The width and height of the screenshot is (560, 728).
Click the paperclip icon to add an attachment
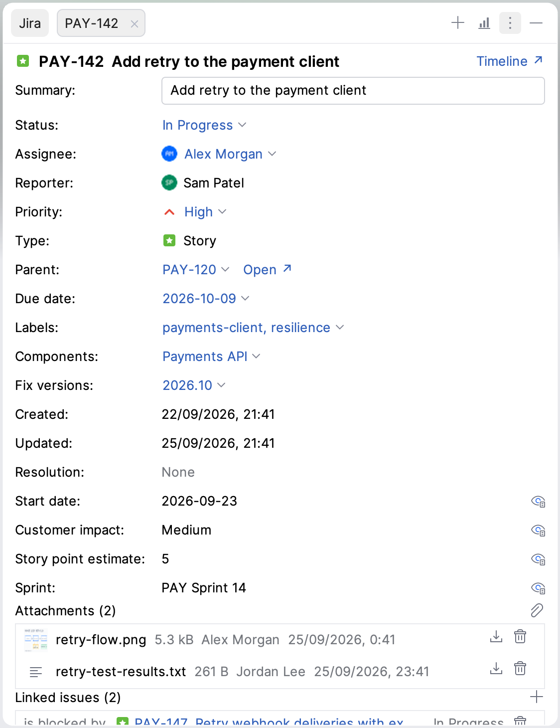click(x=537, y=610)
